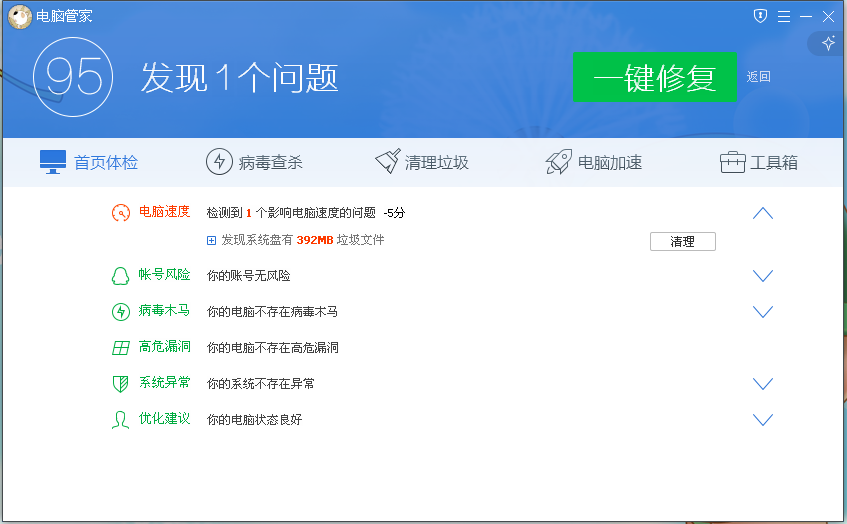Expand the 病毒木马 details arrow

pos(763,312)
